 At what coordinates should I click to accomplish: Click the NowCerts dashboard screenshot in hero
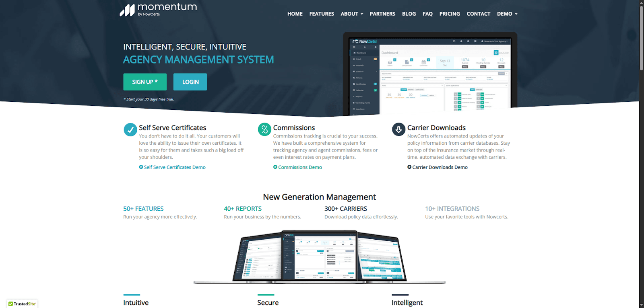[430, 74]
